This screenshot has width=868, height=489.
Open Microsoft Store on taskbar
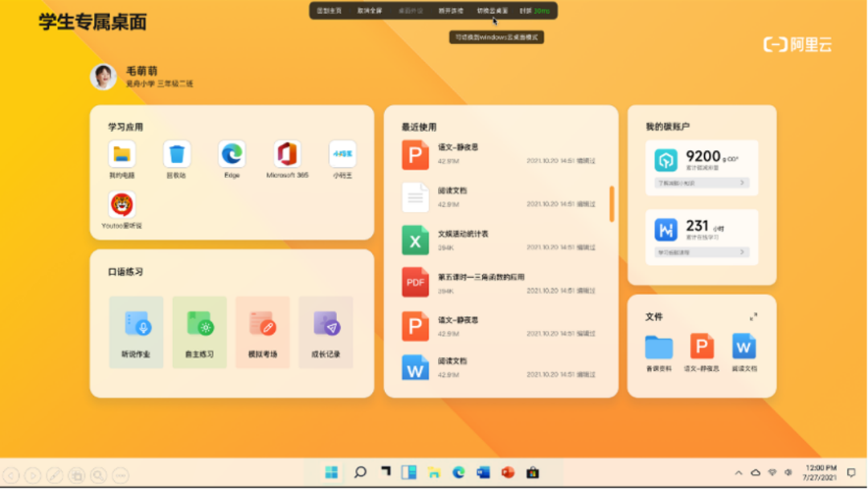pyautogui.click(x=533, y=472)
